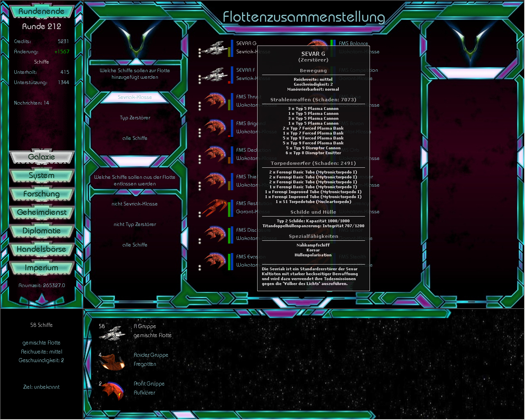Open the nicht Sevriak-Klasse removal filter
The width and height of the screenshot is (525, 420).
135,203
